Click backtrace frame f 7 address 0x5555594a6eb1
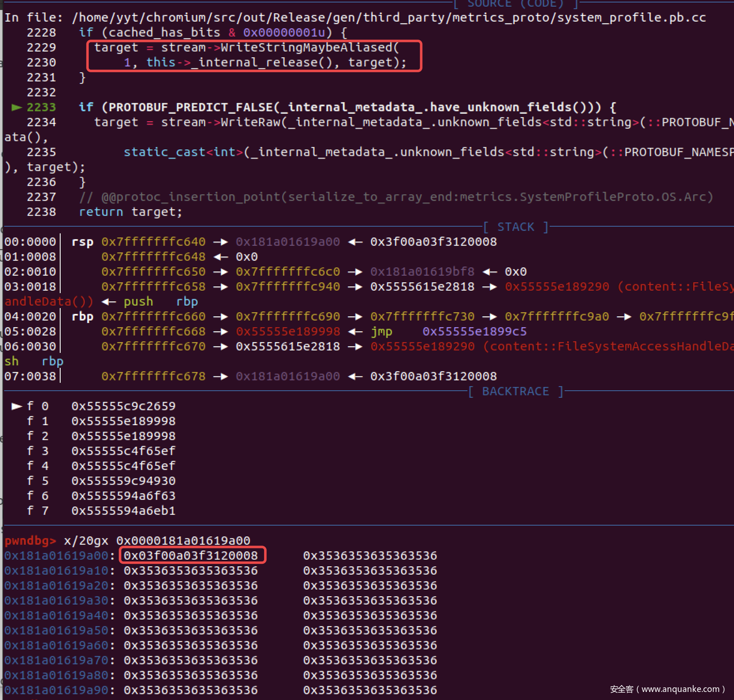Viewport: 734px width, 700px height. point(123,511)
